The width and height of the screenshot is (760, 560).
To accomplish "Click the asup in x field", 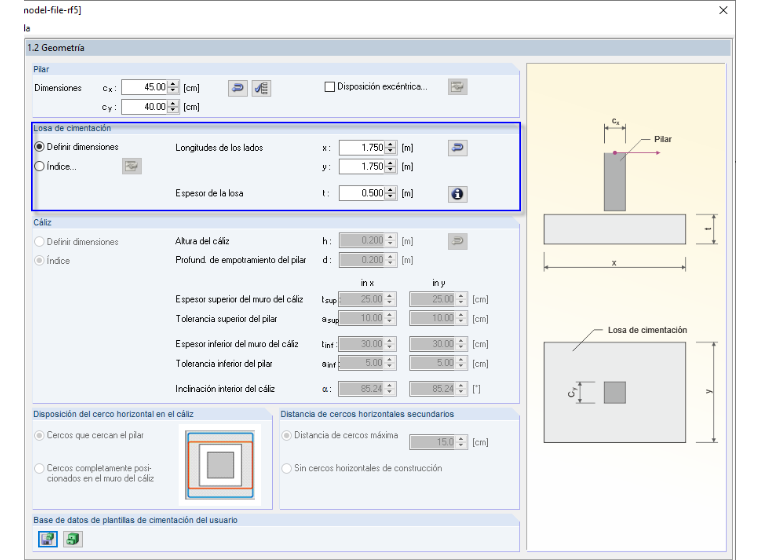I will (362, 319).
